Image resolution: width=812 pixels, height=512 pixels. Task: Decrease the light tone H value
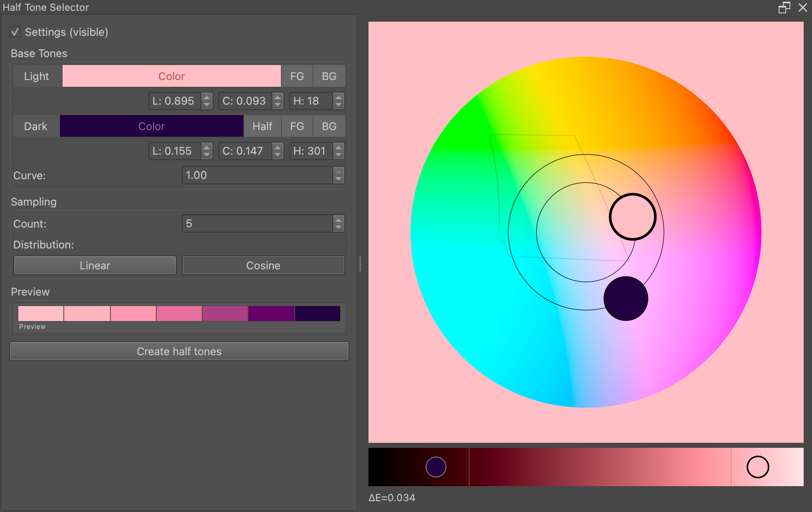[338, 105]
